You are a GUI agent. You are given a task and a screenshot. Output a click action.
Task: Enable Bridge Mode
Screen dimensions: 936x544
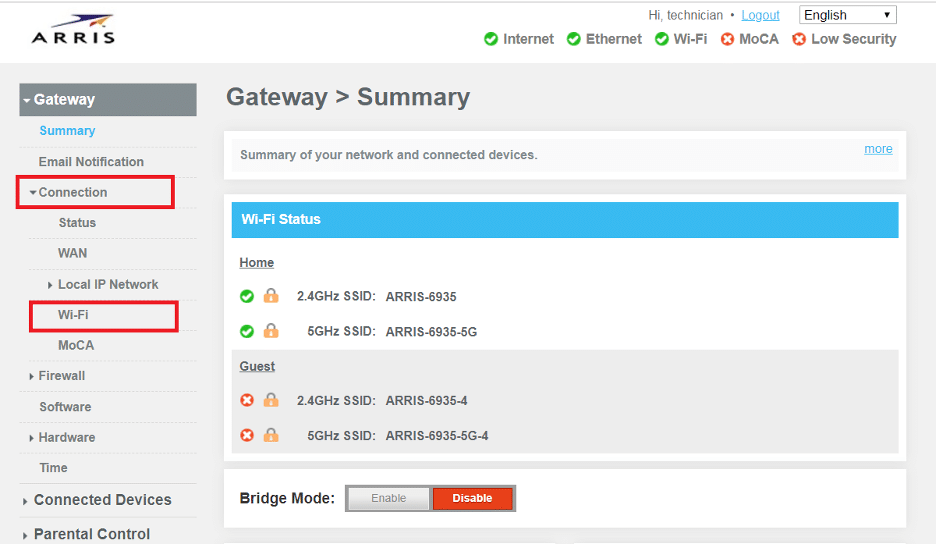(388, 498)
